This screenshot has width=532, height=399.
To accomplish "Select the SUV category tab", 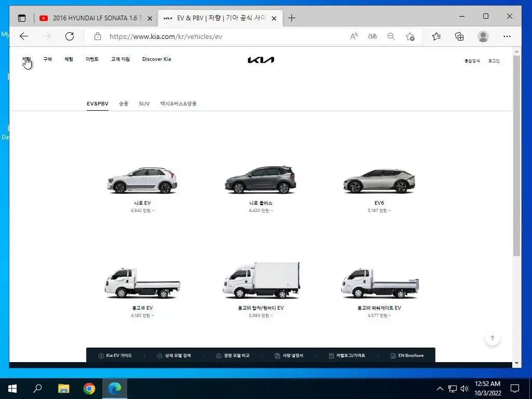I will 144,103.
